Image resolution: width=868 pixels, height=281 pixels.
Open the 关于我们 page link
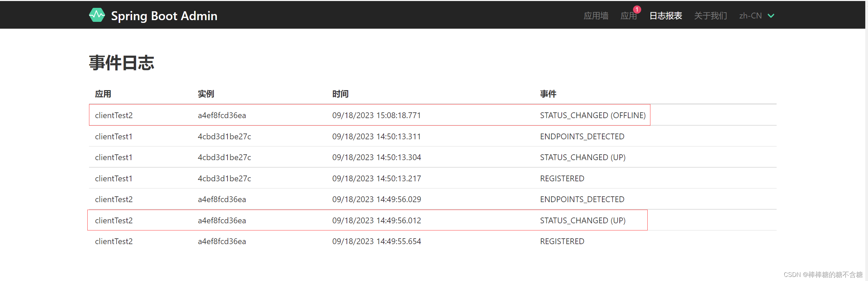tap(710, 16)
